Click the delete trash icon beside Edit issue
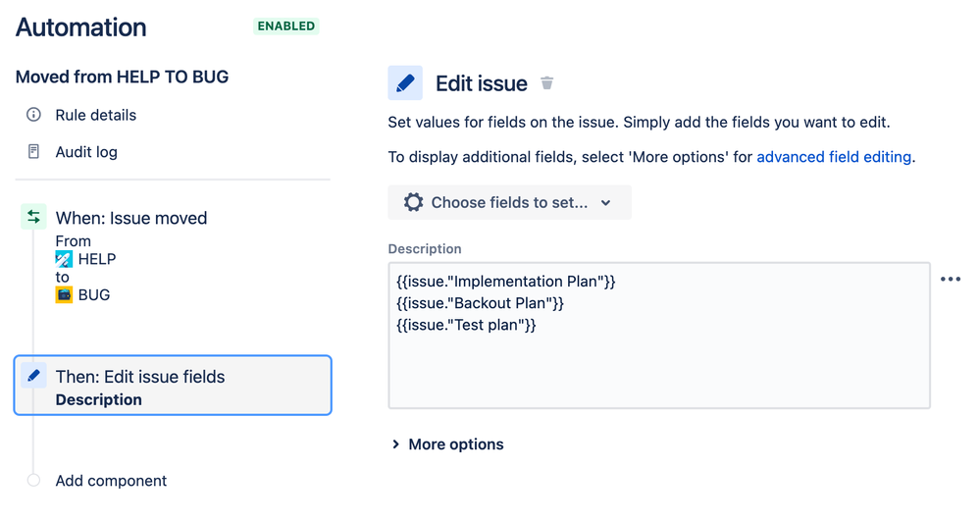Image resolution: width=980 pixels, height=521 pixels. coord(547,83)
